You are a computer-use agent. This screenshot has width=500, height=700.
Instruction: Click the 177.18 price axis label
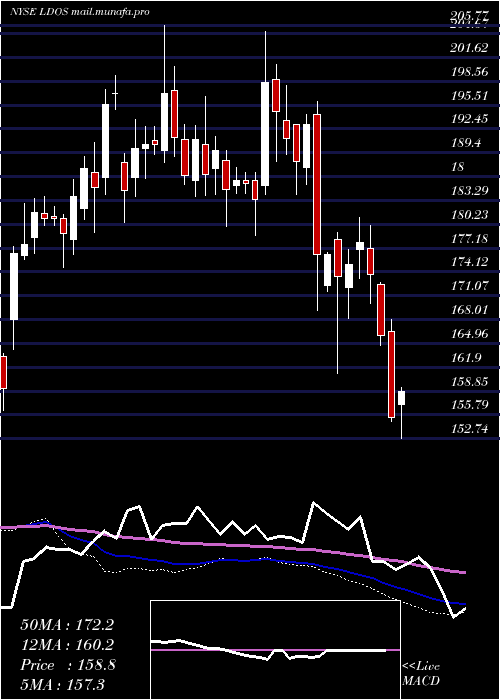click(469, 239)
